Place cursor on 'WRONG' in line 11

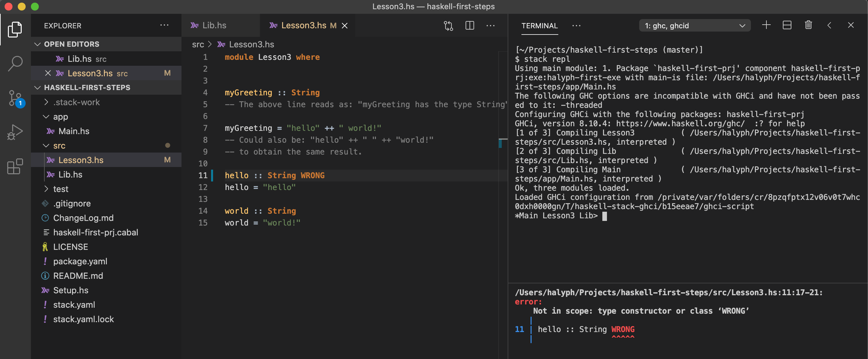[312, 176]
